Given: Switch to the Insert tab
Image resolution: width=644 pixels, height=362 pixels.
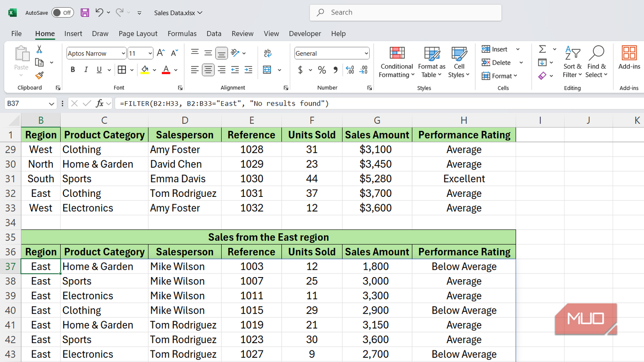Looking at the screenshot, I should click(x=73, y=33).
